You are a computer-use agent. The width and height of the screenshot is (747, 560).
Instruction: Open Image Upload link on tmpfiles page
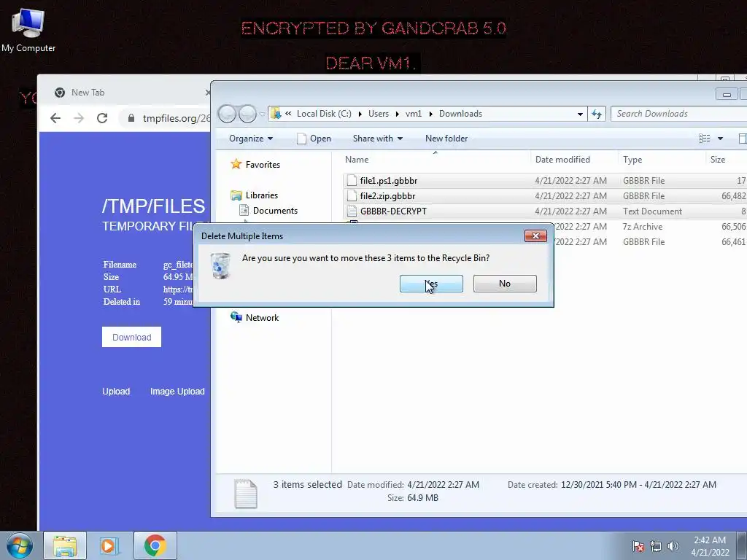coord(177,392)
